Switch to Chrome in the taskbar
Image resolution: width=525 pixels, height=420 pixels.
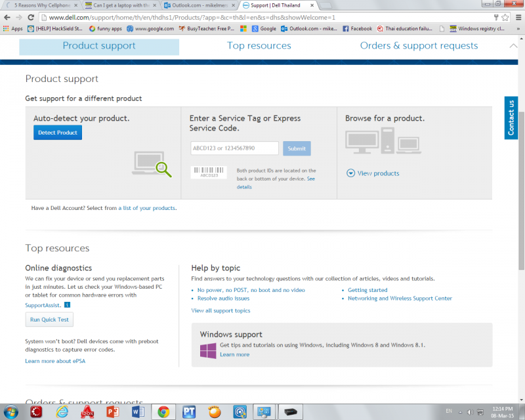[x=163, y=411]
